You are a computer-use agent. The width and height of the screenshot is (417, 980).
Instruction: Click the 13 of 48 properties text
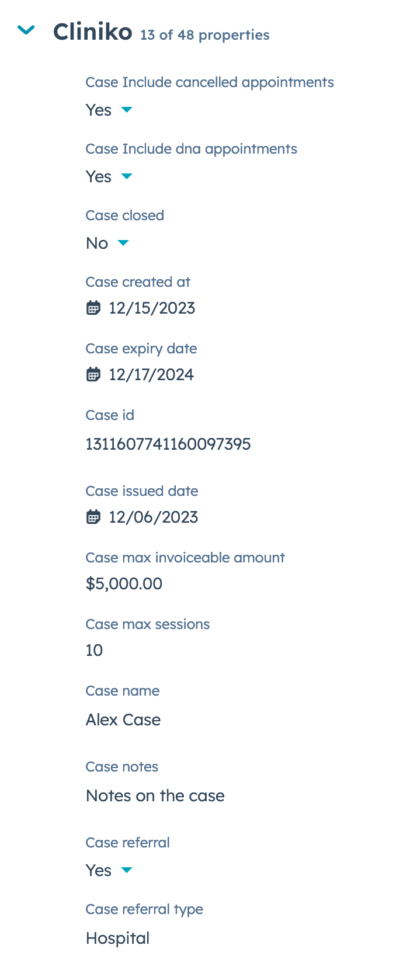(x=205, y=35)
